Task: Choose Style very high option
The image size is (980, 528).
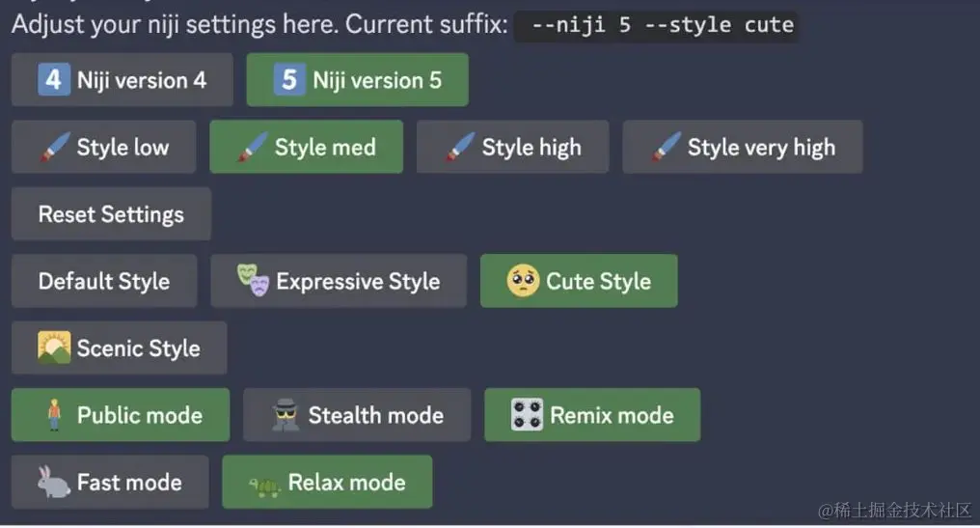Action: click(743, 147)
